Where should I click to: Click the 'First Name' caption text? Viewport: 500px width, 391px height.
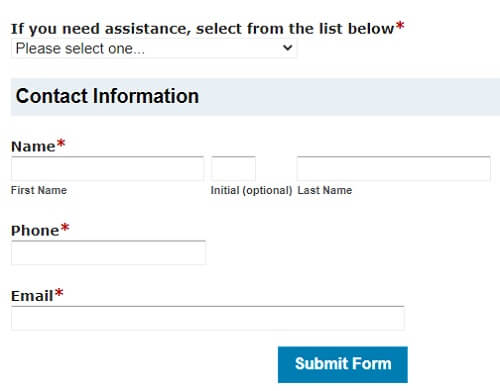click(39, 190)
